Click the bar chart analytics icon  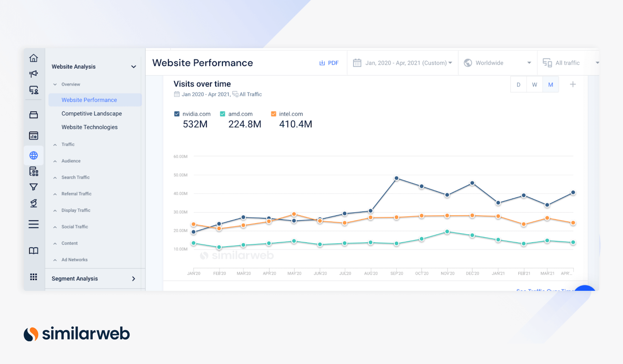[33, 135]
